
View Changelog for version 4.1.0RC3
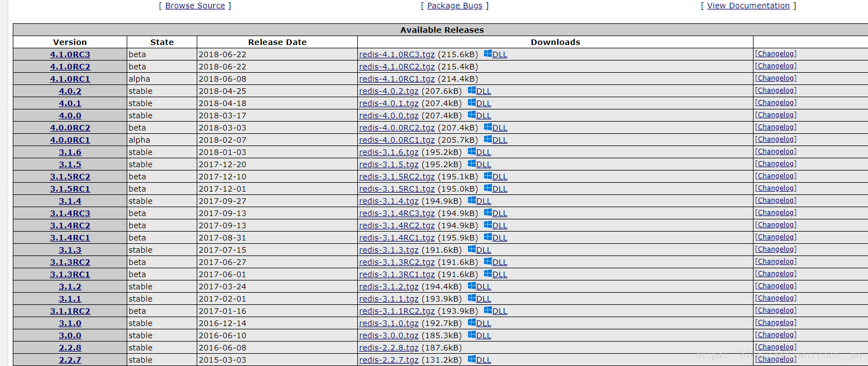(775, 54)
